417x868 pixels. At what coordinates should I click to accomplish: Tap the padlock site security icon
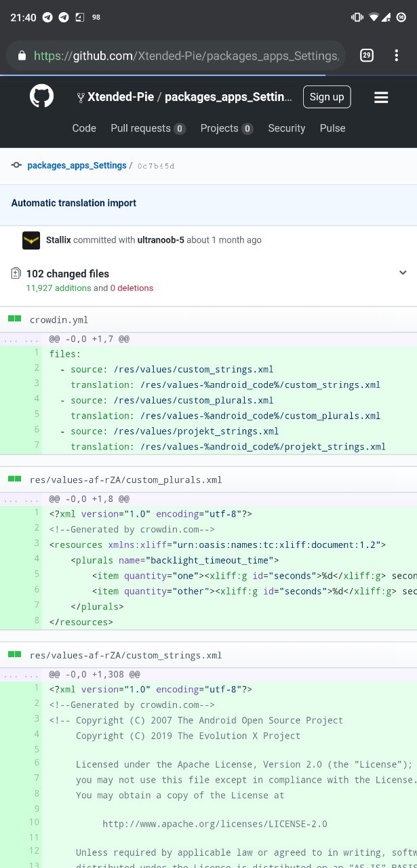pyautogui.click(x=22, y=56)
